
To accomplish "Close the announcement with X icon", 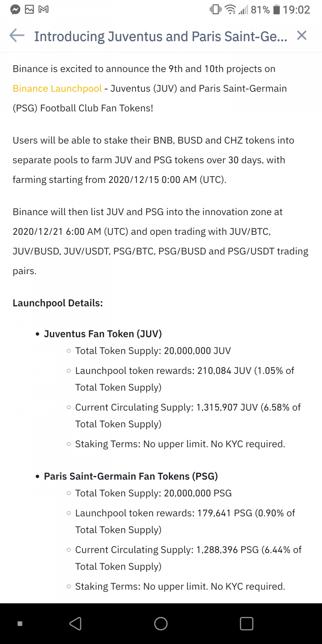I will pyautogui.click(x=302, y=35).
